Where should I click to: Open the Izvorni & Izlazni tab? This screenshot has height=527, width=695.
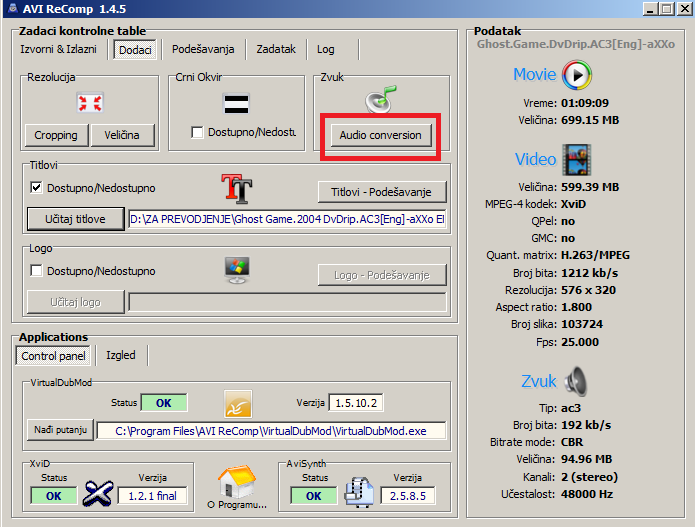59,49
